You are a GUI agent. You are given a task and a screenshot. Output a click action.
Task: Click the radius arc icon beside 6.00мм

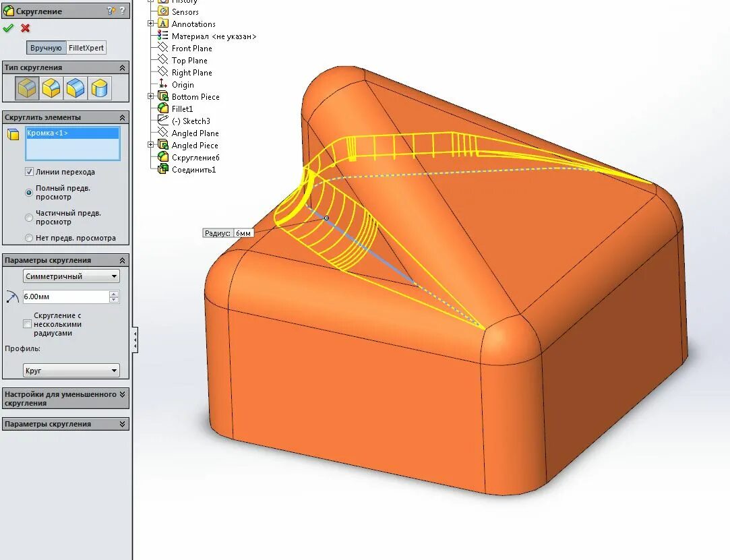pos(12,297)
